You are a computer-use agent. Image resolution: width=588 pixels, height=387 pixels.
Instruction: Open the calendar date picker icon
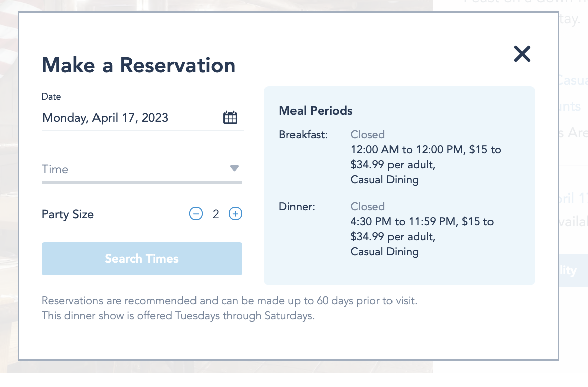[230, 118]
